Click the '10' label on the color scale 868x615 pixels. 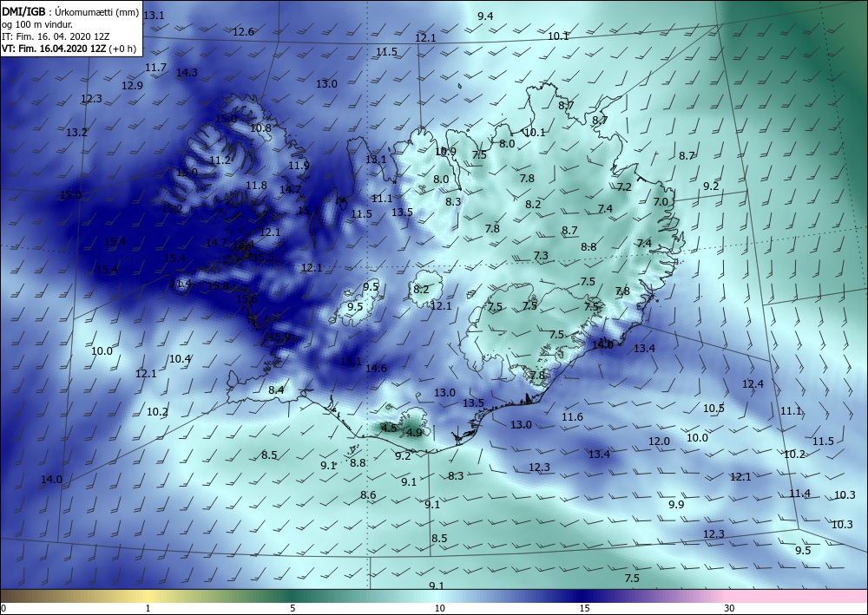click(439, 609)
